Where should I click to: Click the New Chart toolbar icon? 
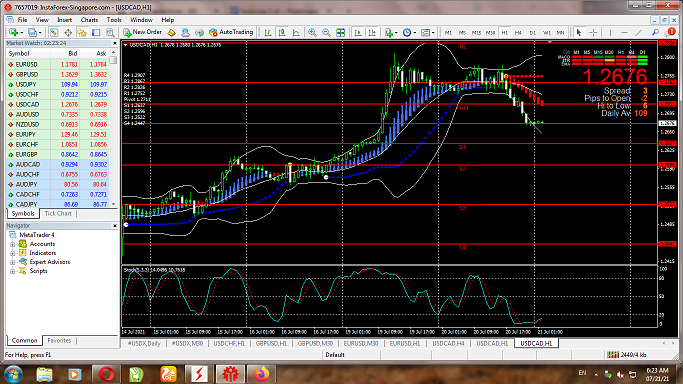coord(13,32)
